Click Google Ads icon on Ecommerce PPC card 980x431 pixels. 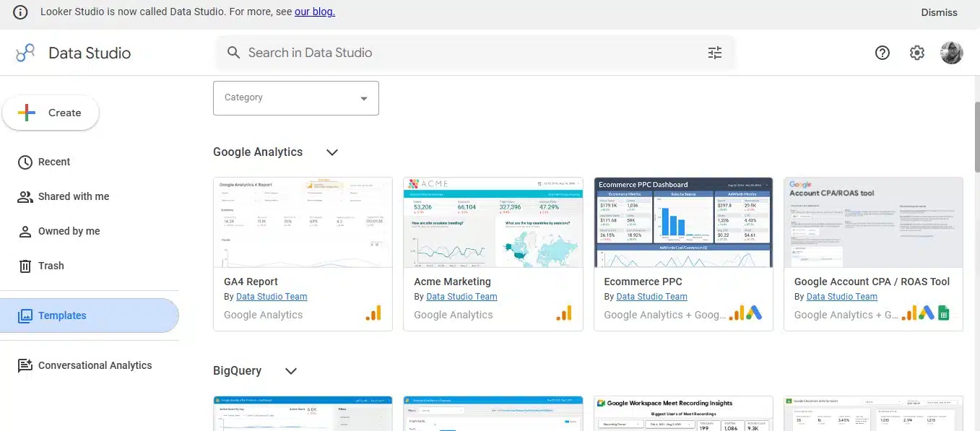coord(755,313)
